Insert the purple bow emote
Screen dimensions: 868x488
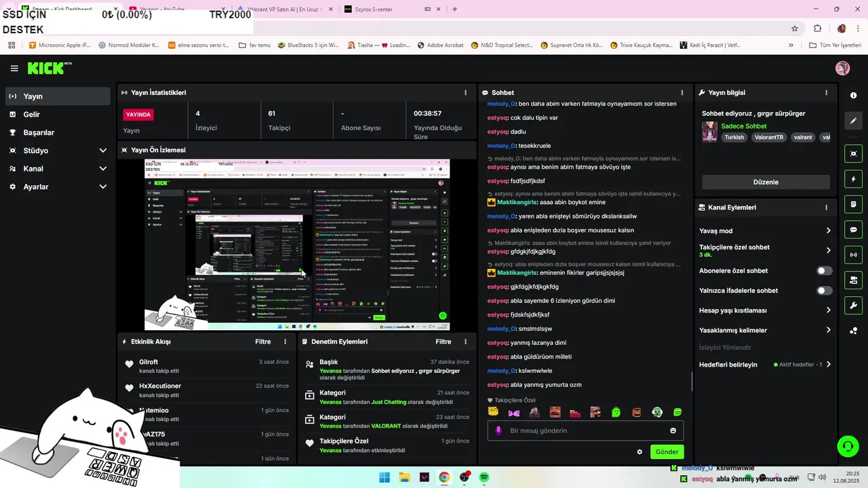(x=514, y=412)
